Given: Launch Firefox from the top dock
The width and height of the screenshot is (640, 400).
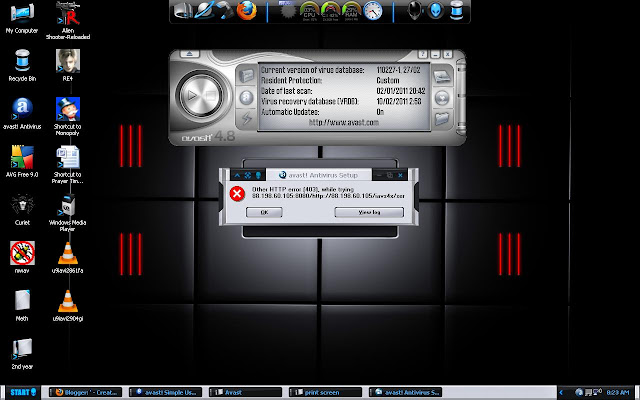Looking at the screenshot, I should (x=247, y=11).
